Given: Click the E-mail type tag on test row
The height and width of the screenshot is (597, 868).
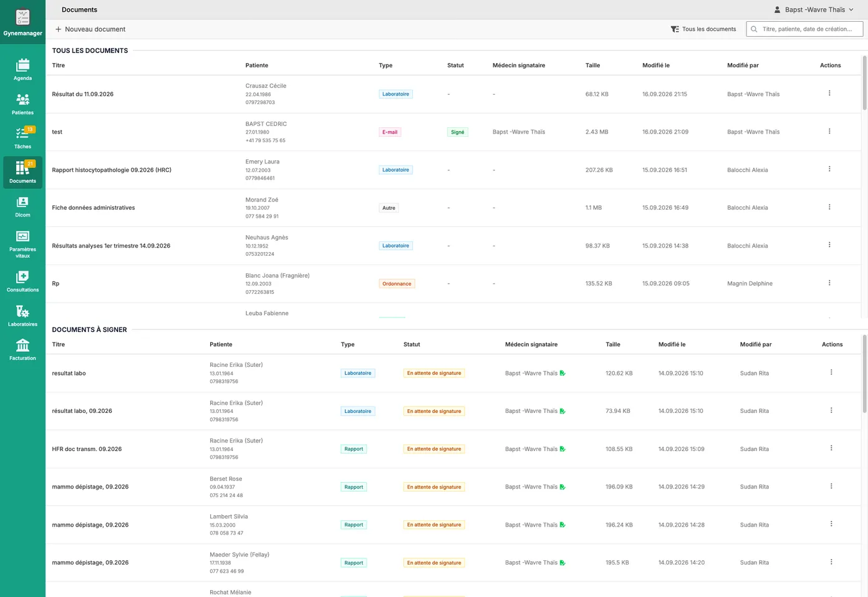Looking at the screenshot, I should 390,132.
